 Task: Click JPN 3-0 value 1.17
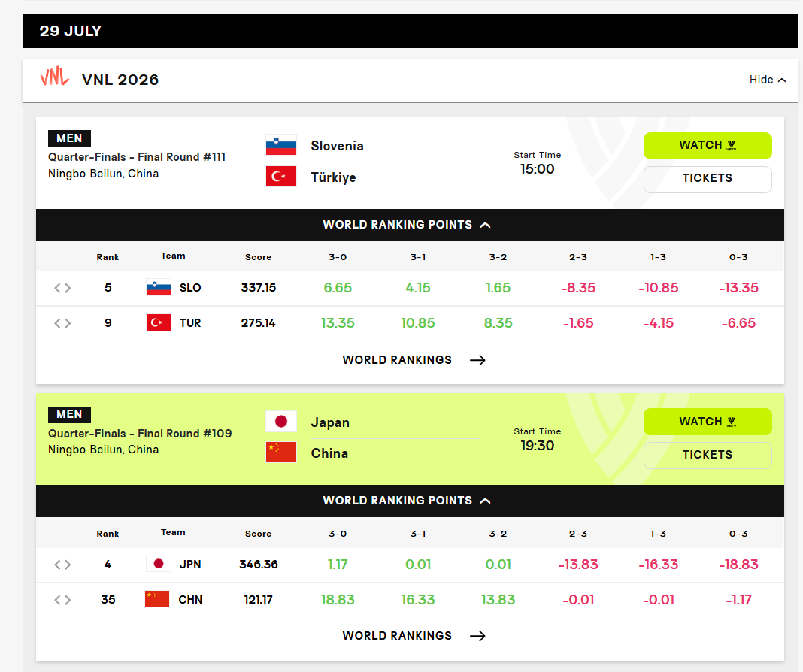[338, 564]
